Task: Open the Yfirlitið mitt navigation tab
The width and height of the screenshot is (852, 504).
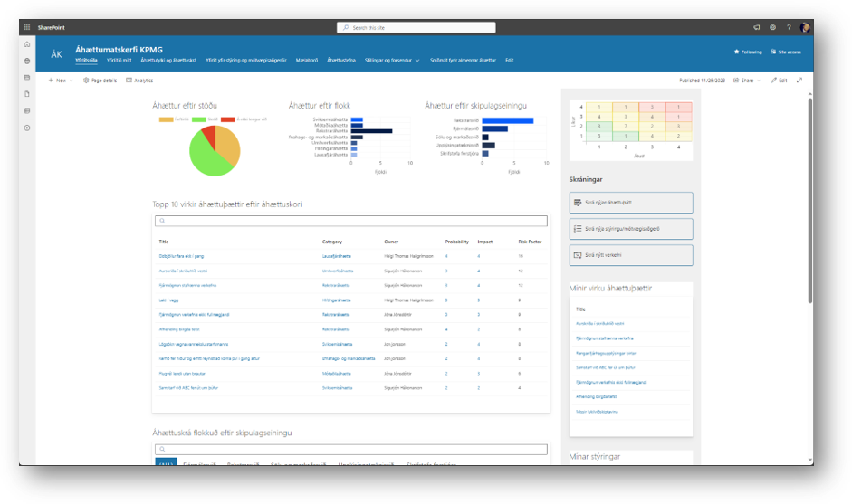Action: (x=119, y=61)
